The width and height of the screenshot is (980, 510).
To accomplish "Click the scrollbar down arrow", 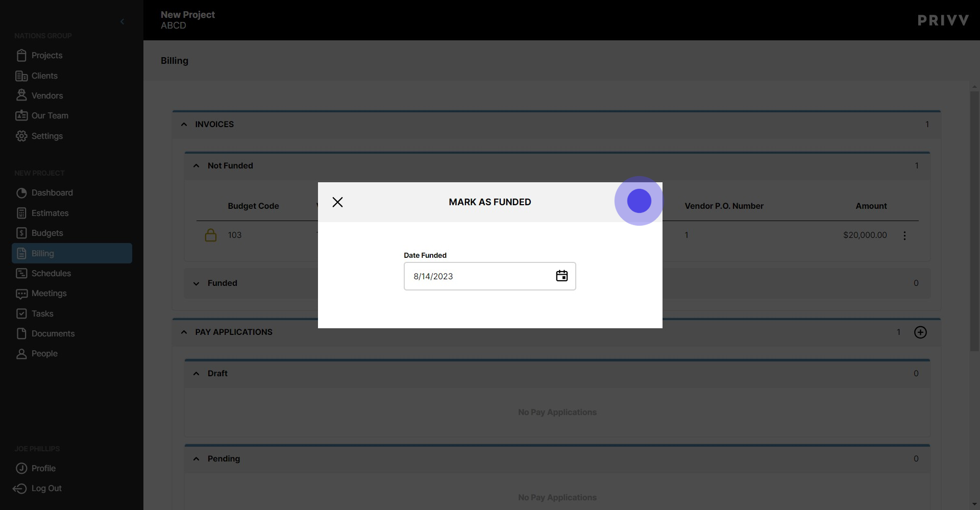I will click(x=974, y=504).
